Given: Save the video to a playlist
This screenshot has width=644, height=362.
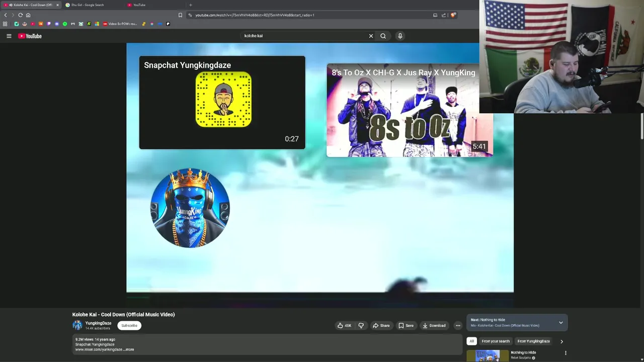Looking at the screenshot, I should tap(406, 325).
